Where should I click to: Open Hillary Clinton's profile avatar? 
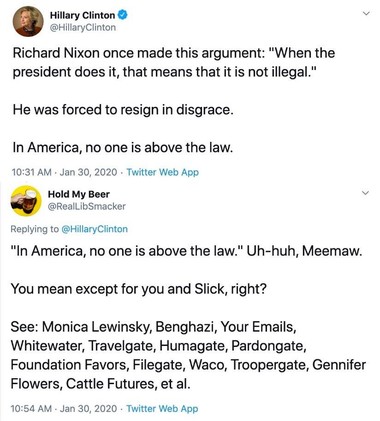[28, 21]
